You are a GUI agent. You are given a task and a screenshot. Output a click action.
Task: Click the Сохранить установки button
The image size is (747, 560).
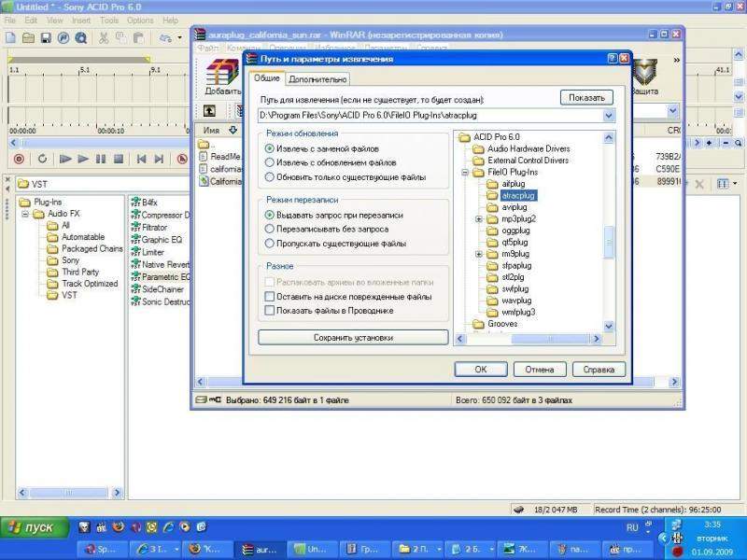coord(351,338)
